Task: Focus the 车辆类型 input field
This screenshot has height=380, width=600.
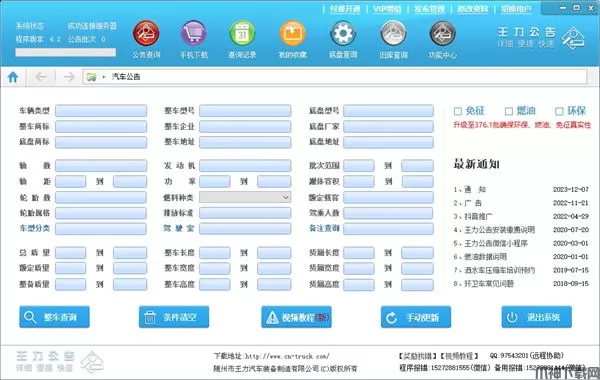Action: [101, 111]
